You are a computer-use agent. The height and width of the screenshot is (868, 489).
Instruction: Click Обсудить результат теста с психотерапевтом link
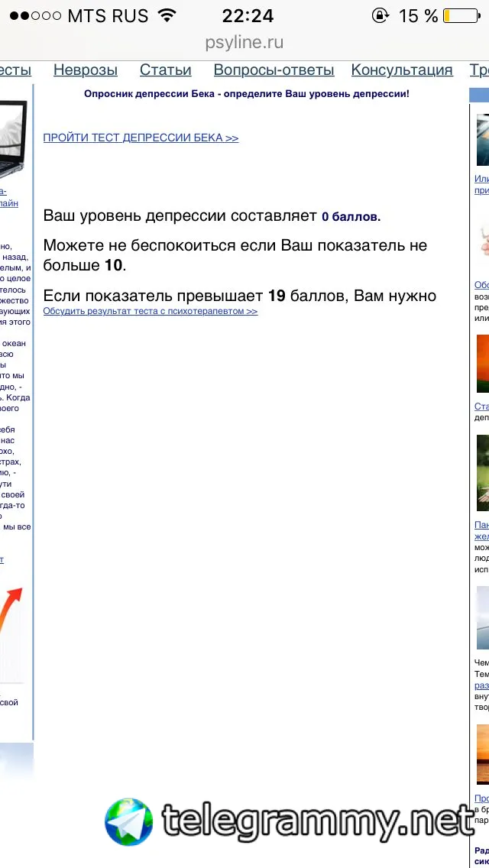click(150, 311)
